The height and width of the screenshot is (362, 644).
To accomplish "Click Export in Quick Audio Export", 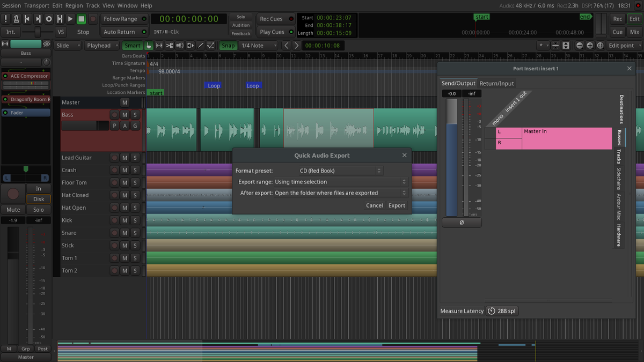I will [x=397, y=205].
